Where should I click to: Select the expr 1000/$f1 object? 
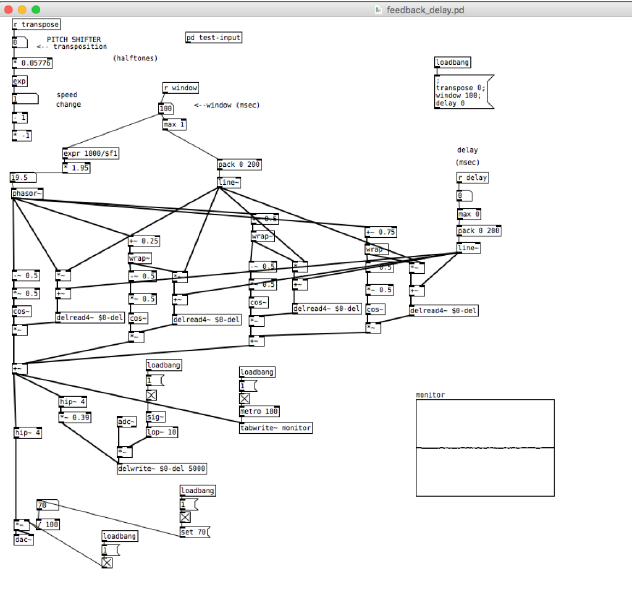[x=91, y=153]
